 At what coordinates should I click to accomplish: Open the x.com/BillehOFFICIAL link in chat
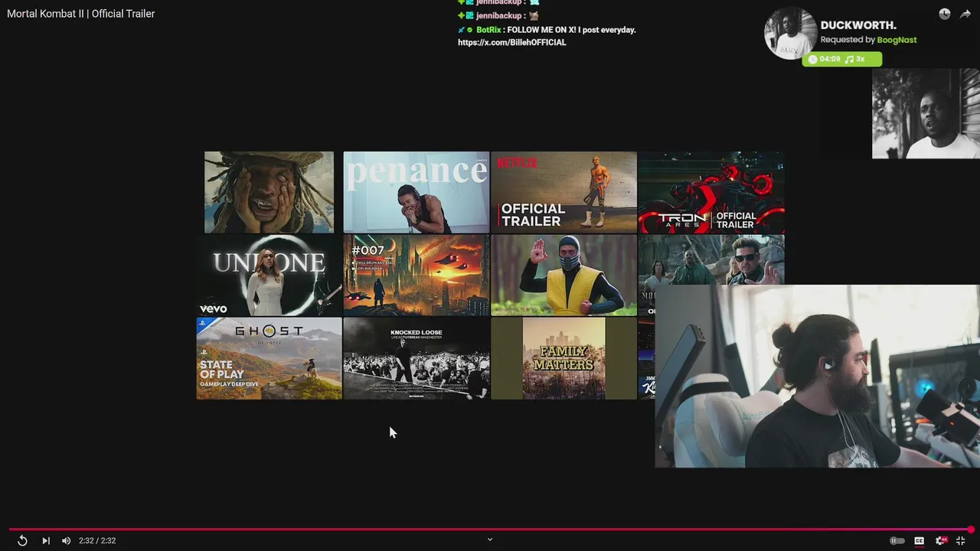click(512, 42)
